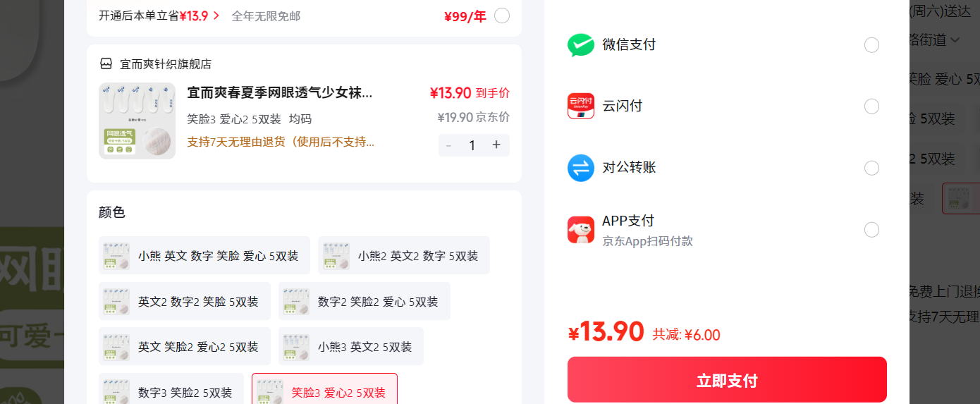Expand the 开通后本单立省¥13.9 chevron
Screen dimensions: 980x404
pos(216,16)
